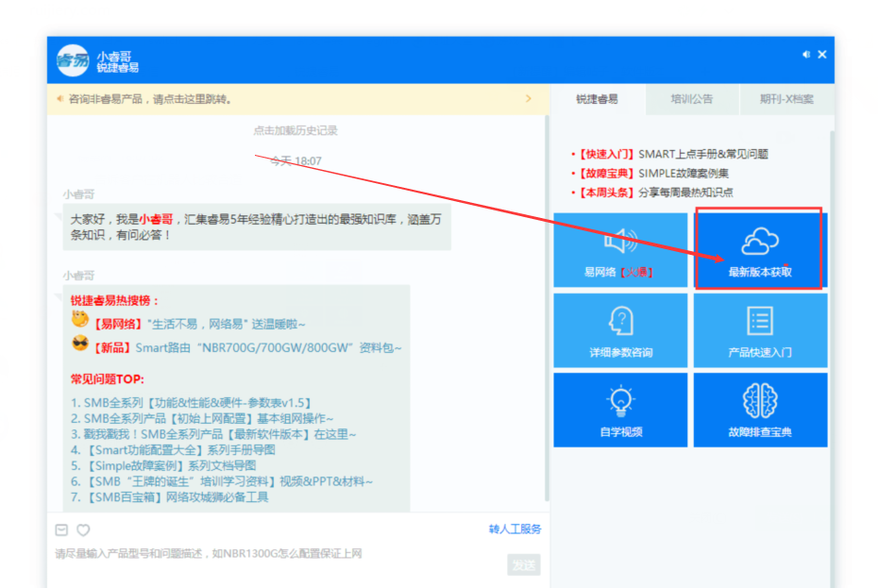Click the heart favorite icon below chat
The width and height of the screenshot is (878, 588).
[83, 529]
